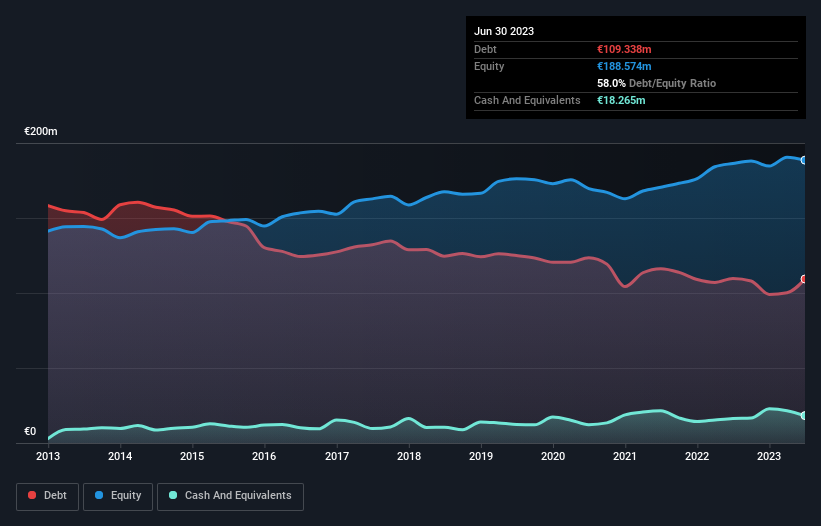Click the 2021 x-axis label

click(625, 456)
